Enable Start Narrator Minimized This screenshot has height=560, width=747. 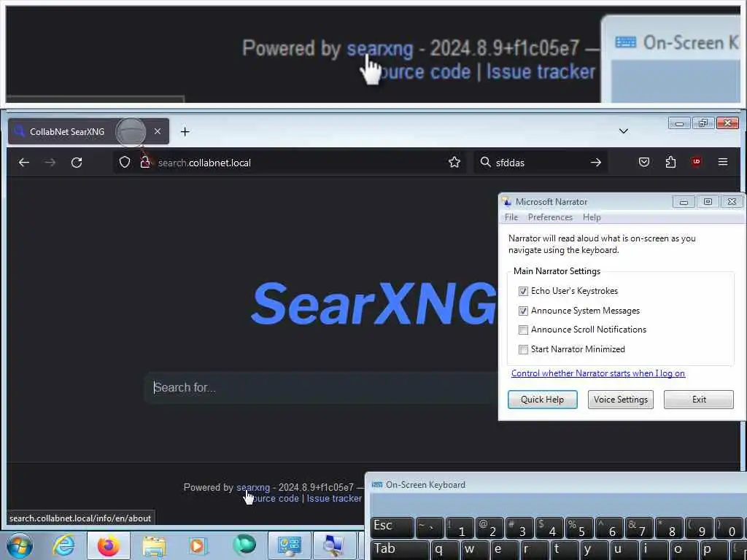523,349
